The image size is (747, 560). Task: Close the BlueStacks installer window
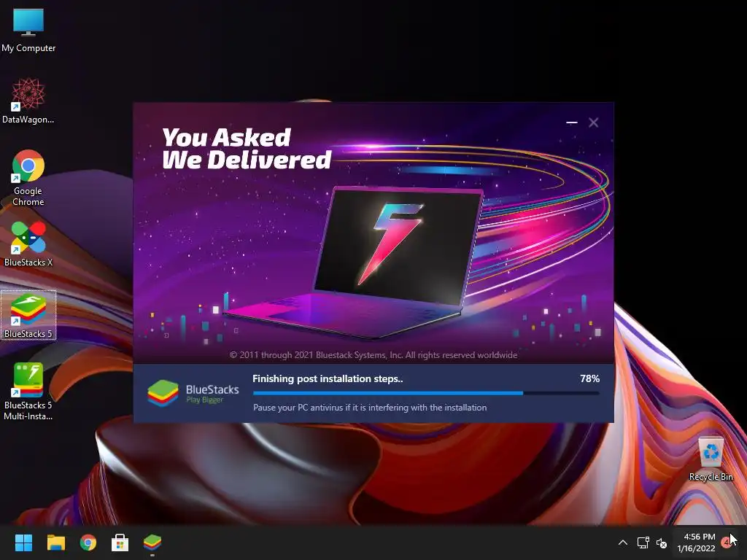pyautogui.click(x=594, y=122)
